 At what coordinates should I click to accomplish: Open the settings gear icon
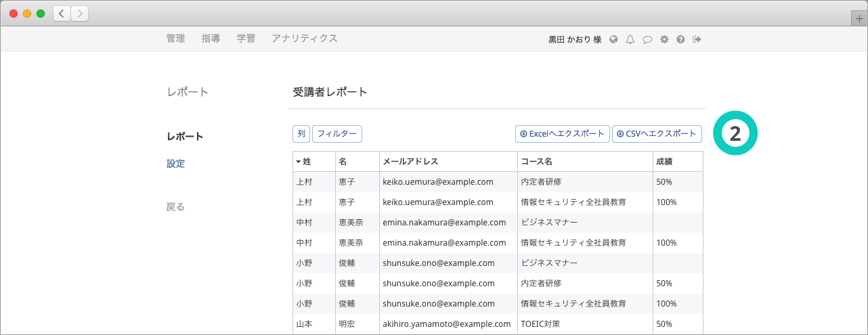click(x=664, y=39)
